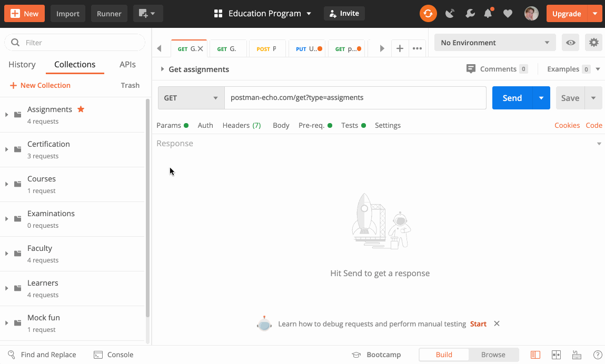The height and width of the screenshot is (364, 605).
Task: Open workspace settings gear near Environment selector
Action: (x=593, y=43)
